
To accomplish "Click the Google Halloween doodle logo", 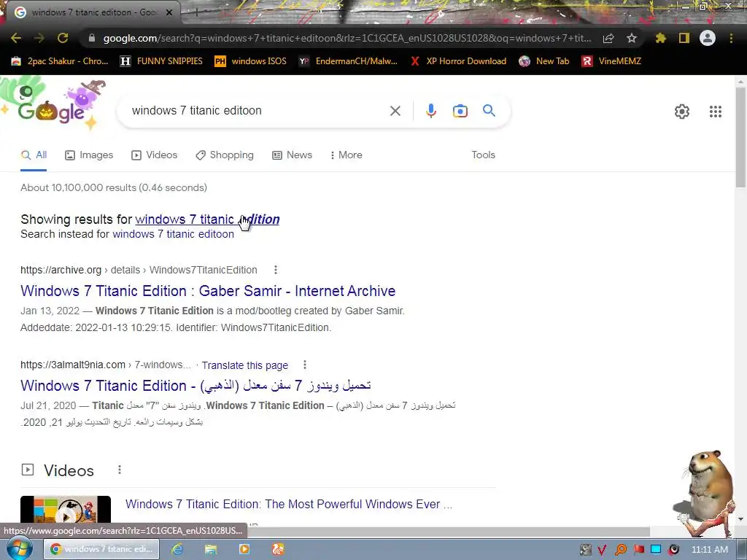I will [53, 105].
